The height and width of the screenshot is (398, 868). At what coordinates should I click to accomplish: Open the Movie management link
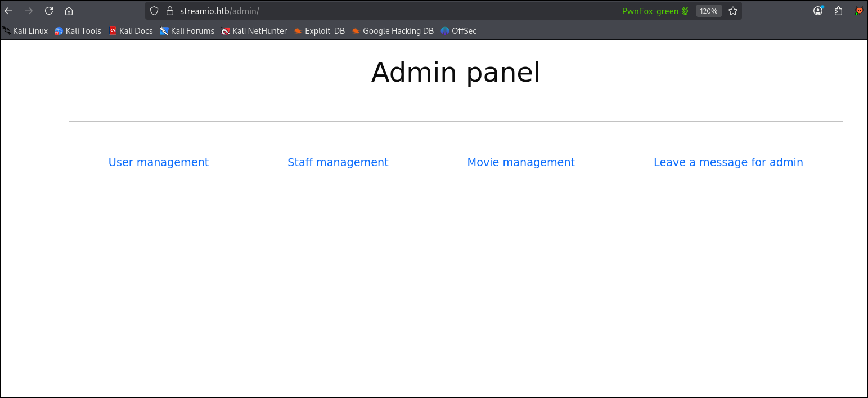click(521, 162)
